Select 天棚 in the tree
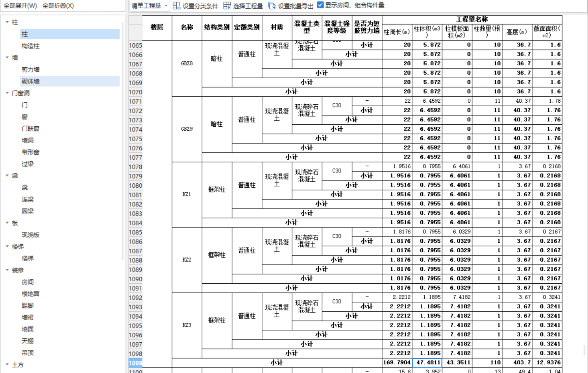Image resolution: width=588 pixels, height=373 pixels. [28, 341]
